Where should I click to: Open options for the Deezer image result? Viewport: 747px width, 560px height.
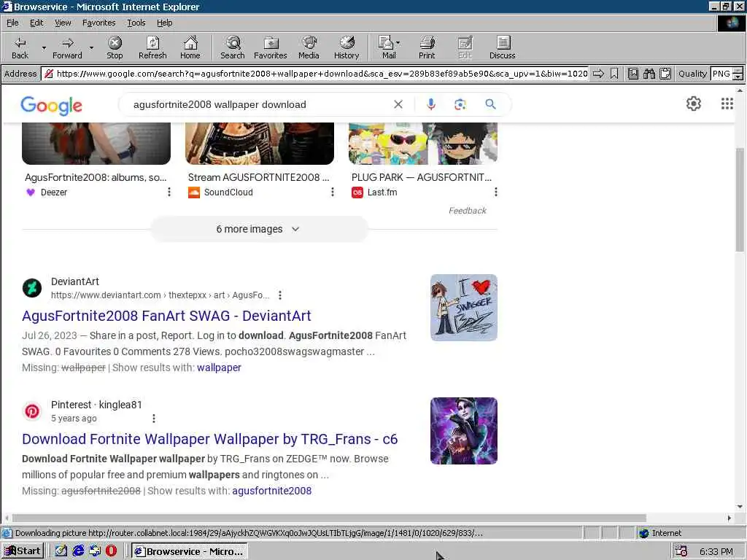click(169, 192)
